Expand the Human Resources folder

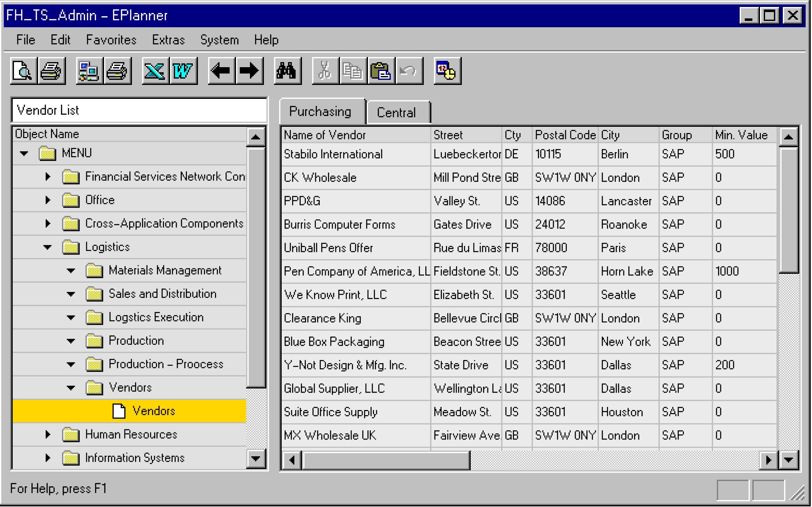(x=48, y=434)
